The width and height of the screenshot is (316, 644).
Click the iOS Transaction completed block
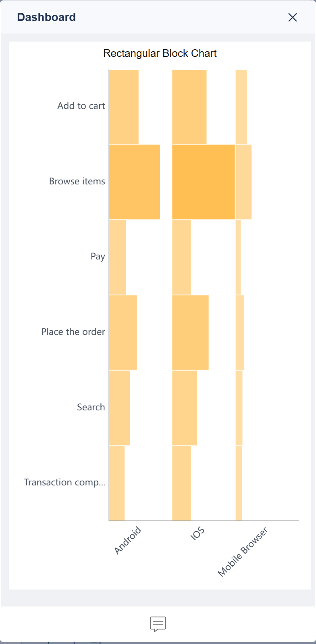click(x=181, y=483)
